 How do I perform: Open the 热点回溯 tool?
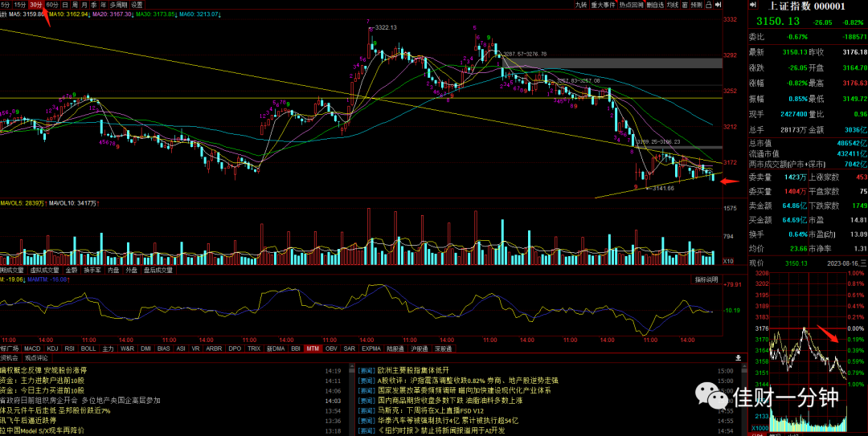(632, 5)
